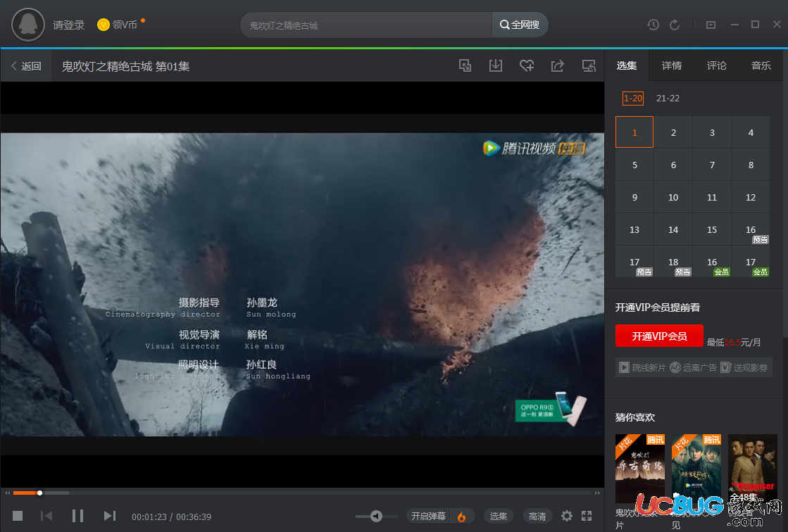Screen dimensions: 788x532
Task: Open player settings gear icon
Action: click(x=567, y=516)
